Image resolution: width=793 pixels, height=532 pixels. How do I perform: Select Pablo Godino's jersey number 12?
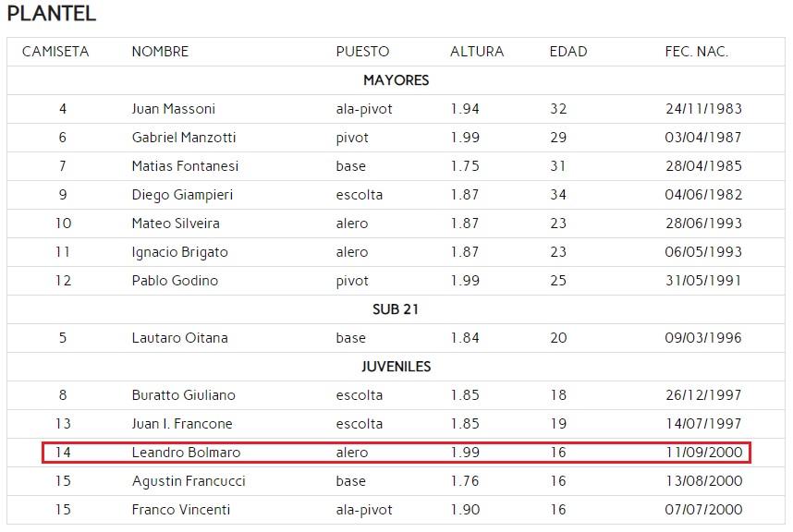[x=63, y=281]
